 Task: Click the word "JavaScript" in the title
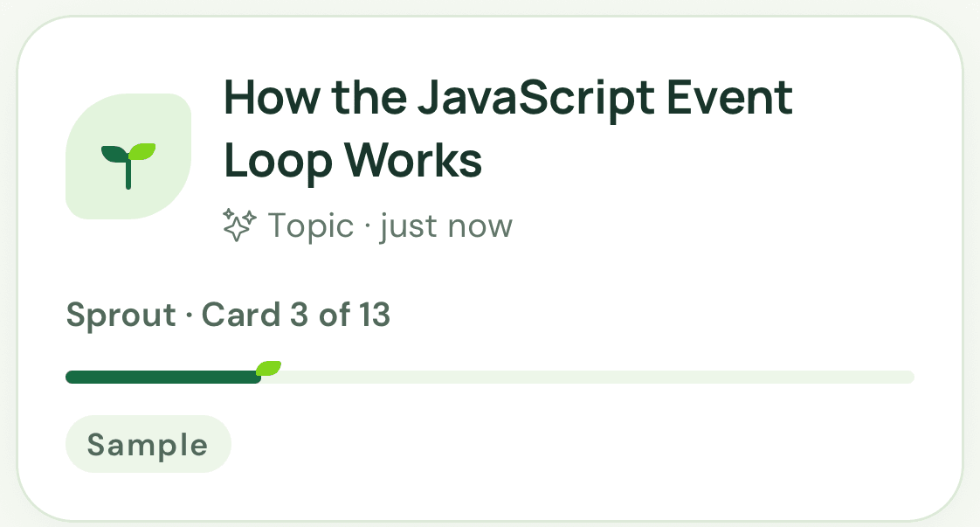(536, 100)
